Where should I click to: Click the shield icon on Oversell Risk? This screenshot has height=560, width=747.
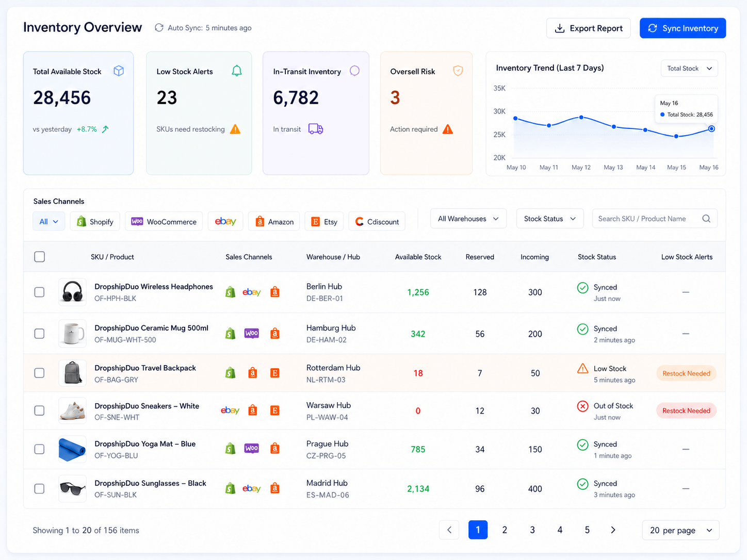pyautogui.click(x=458, y=71)
